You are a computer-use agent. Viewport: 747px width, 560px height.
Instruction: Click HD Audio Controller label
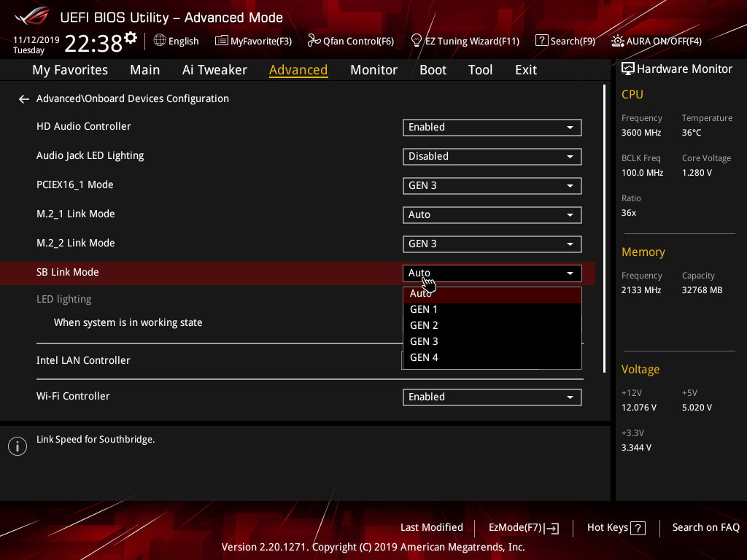click(83, 126)
